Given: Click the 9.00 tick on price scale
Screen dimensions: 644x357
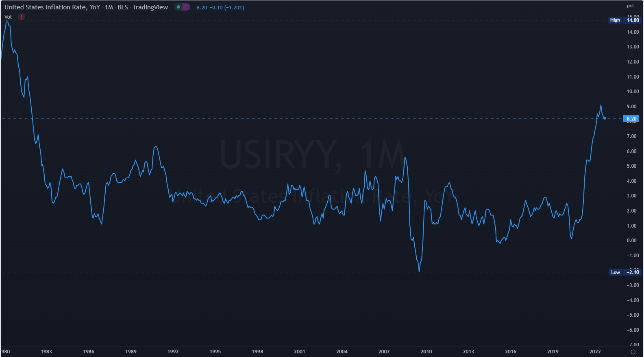Looking at the screenshot, I should point(632,107).
